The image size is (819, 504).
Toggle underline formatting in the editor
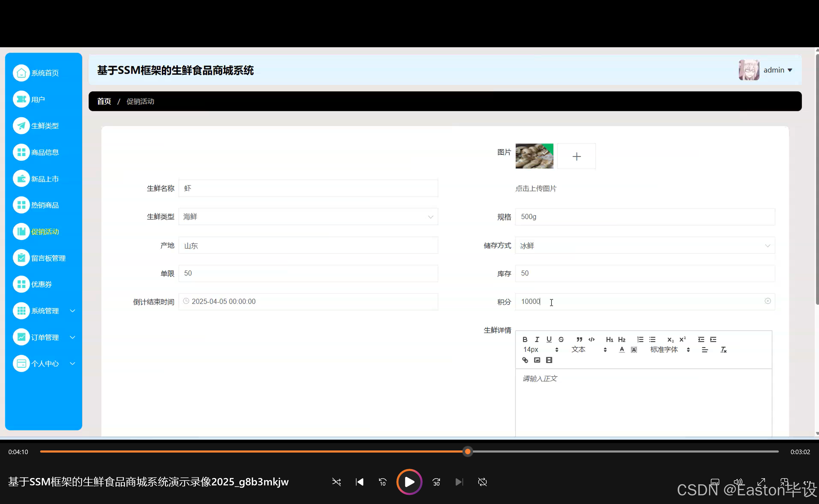pos(549,339)
